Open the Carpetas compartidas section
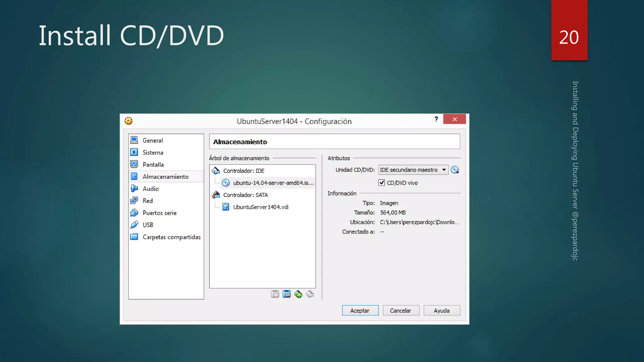Image resolution: width=644 pixels, height=362 pixels. tap(171, 237)
